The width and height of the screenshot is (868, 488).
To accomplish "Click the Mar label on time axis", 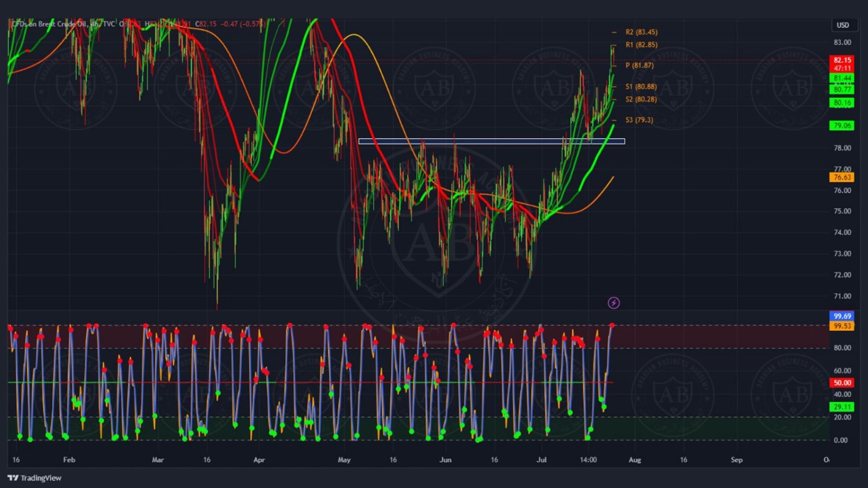I will pos(157,460).
